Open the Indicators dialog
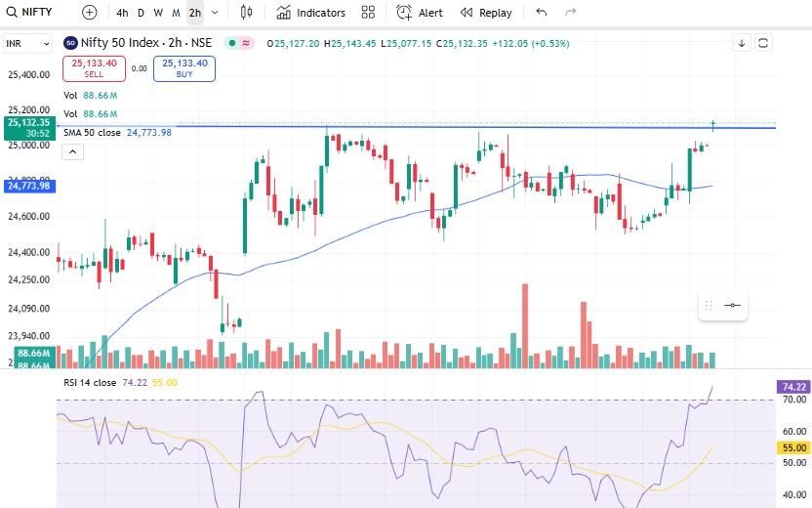Viewport: 812px width, 508px height. 310,13
